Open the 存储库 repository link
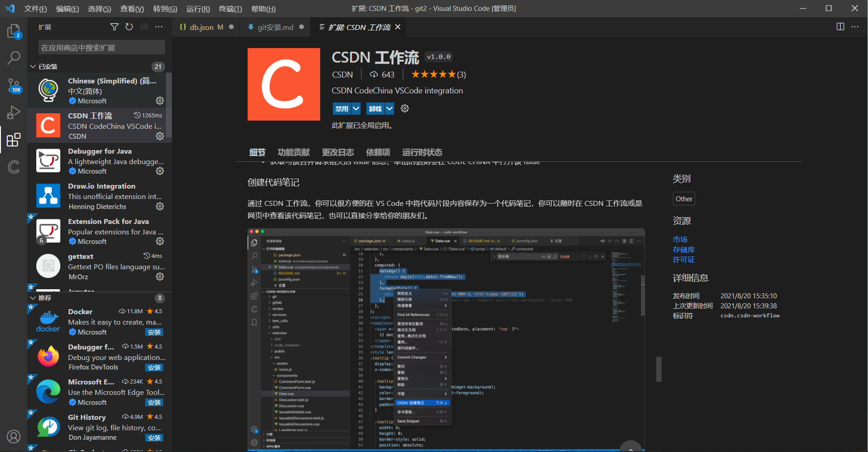 tap(683, 250)
